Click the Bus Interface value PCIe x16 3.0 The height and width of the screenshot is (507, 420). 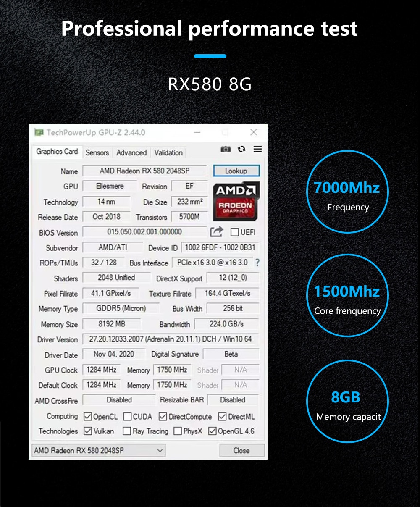212,263
